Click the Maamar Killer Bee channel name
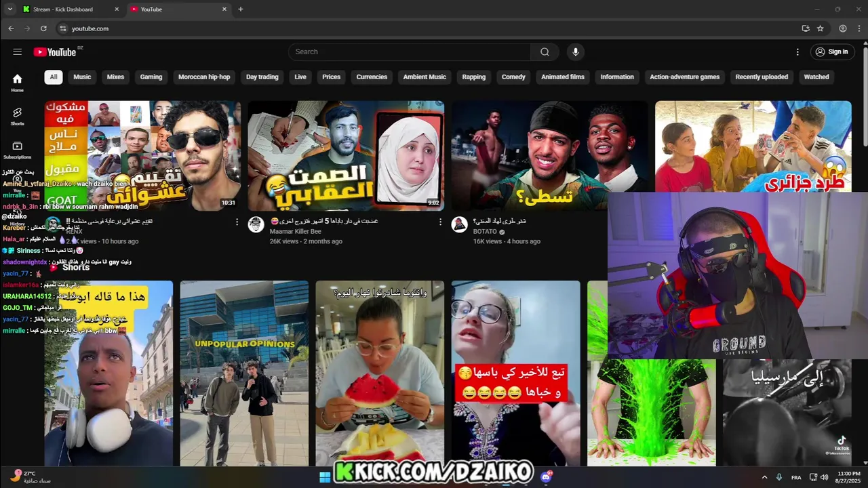 click(296, 231)
